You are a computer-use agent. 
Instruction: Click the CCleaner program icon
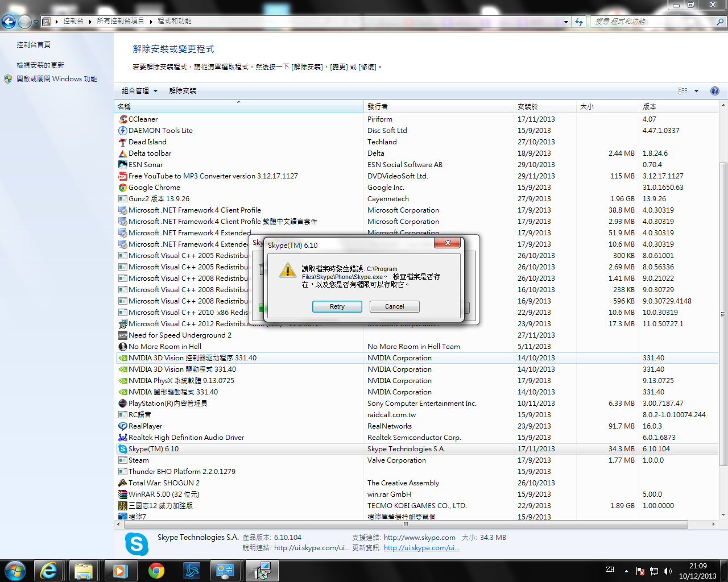click(122, 119)
